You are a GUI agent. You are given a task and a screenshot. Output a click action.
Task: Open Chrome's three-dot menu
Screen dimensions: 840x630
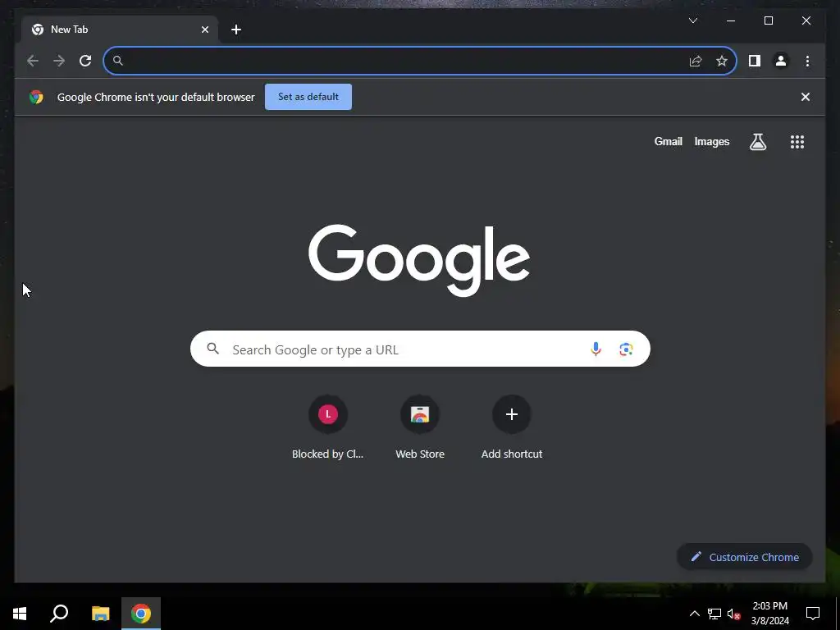click(807, 61)
